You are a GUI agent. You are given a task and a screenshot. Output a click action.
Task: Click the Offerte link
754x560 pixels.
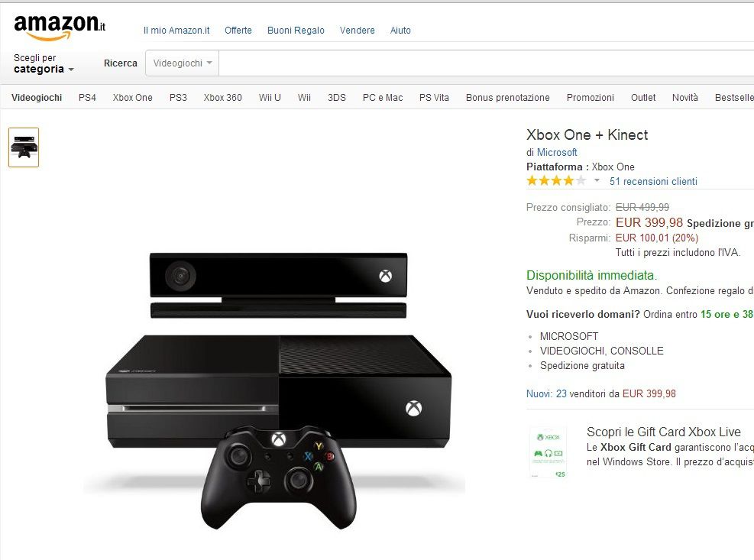click(x=238, y=31)
